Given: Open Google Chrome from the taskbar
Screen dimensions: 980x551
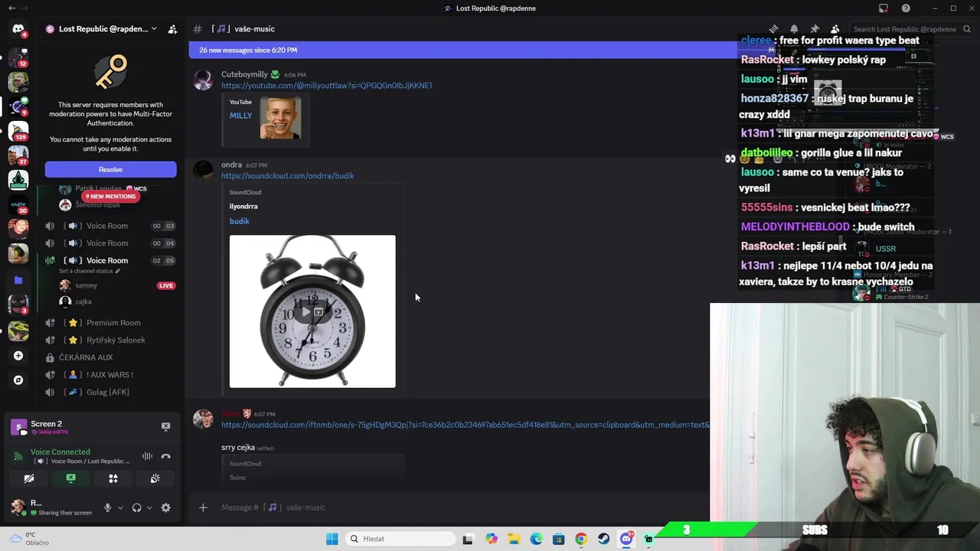Looking at the screenshot, I should tap(581, 539).
